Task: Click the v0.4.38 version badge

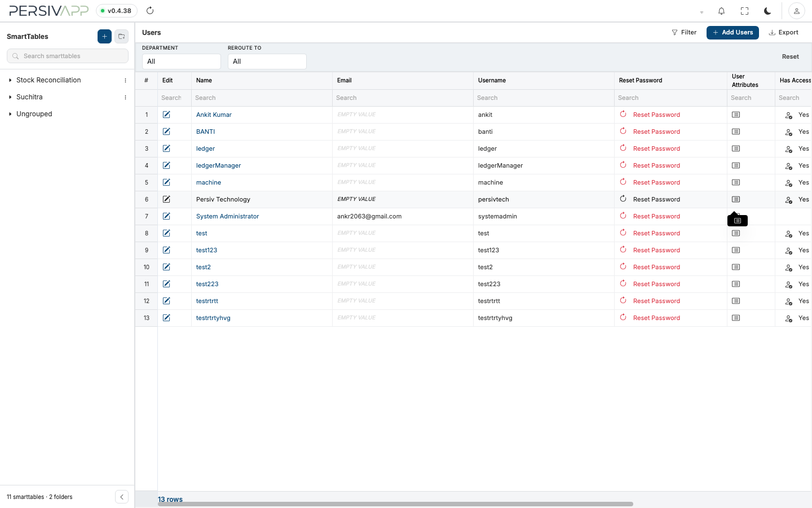Action: [117, 11]
